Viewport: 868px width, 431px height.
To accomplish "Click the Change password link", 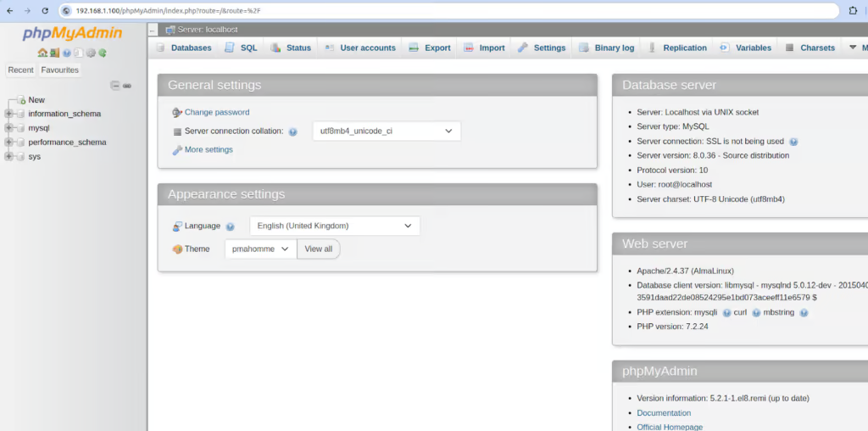I will click(x=216, y=112).
